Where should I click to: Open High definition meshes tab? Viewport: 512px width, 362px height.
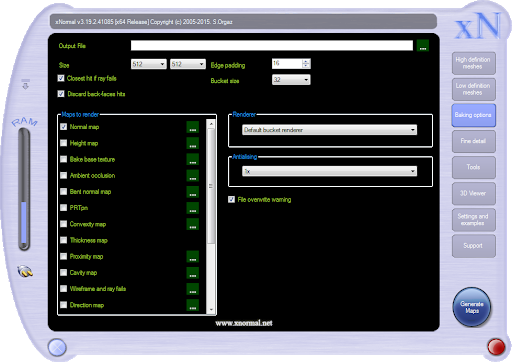coord(473,63)
